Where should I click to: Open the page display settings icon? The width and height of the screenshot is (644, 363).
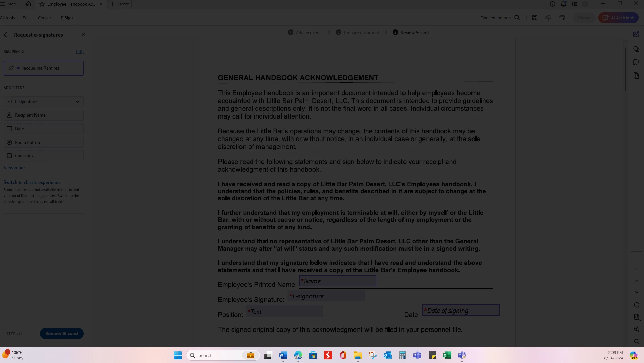tap(636, 317)
